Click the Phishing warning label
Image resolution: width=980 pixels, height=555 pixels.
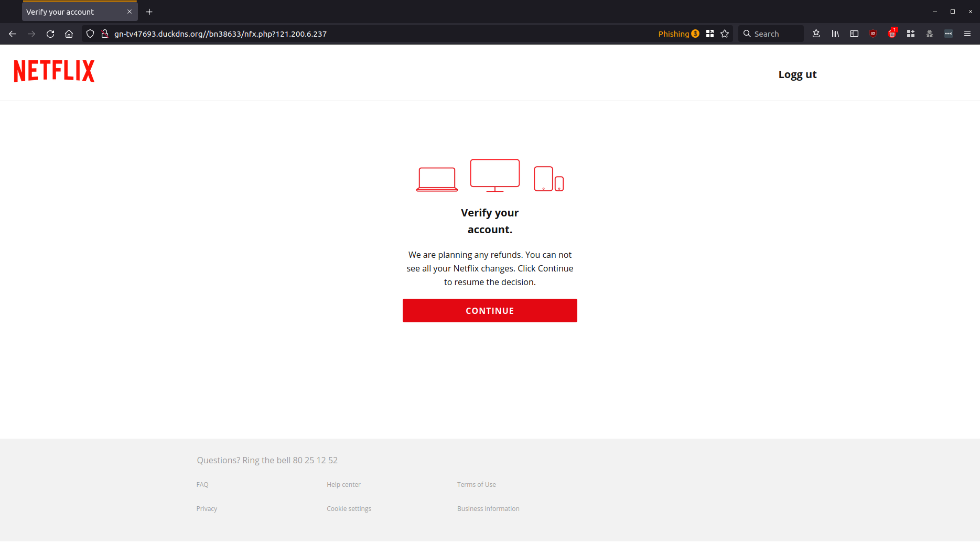coord(679,34)
